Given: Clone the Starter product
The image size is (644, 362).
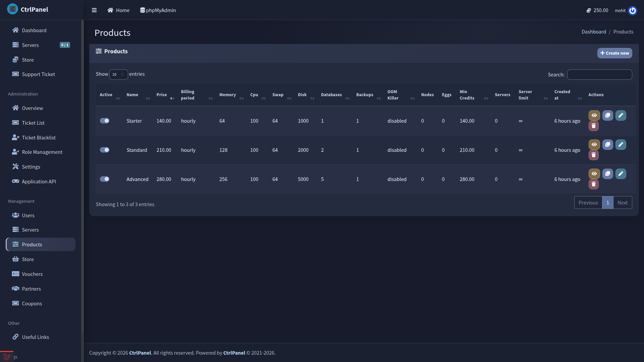Looking at the screenshot, I should tap(607, 115).
